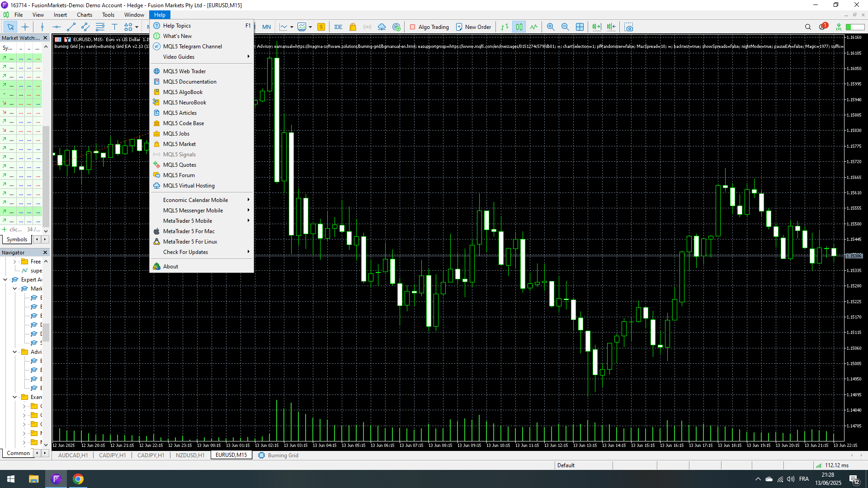Image resolution: width=868 pixels, height=488 pixels.
Task: Switch to line chart display
Action: [534, 27]
